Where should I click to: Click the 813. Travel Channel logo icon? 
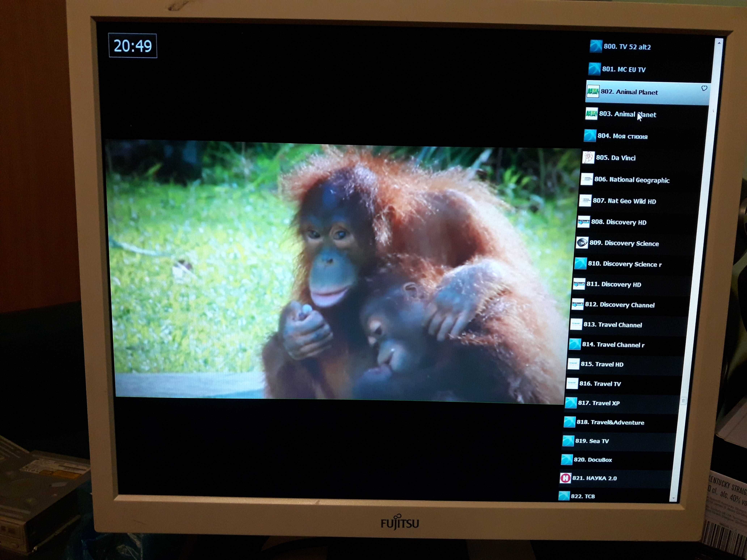click(x=577, y=324)
